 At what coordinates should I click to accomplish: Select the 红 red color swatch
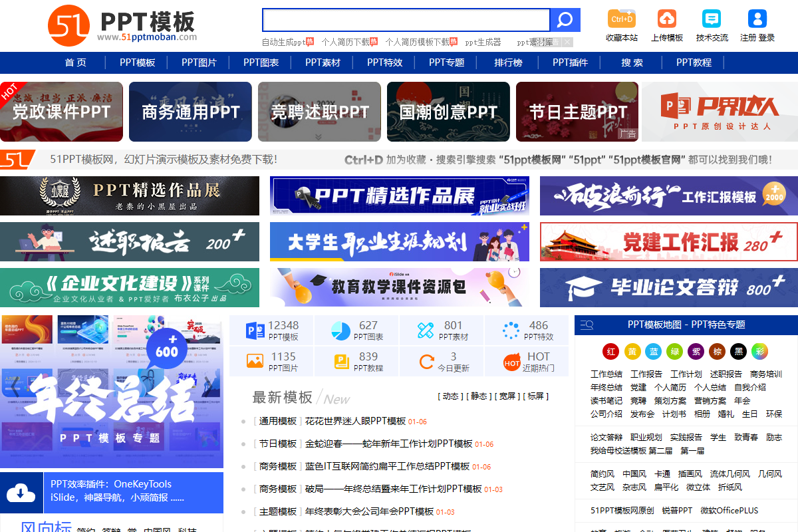point(610,352)
